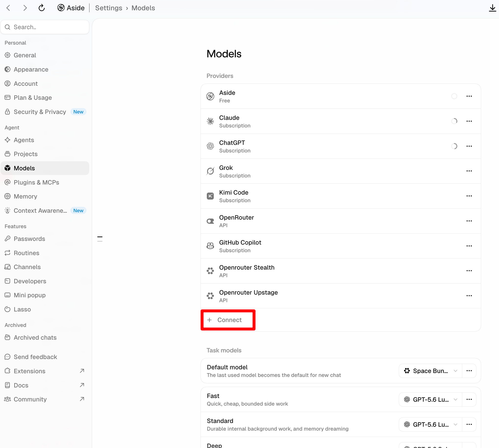The image size is (499, 448).
Task: Click the GitHub Copilot provider logo icon
Action: pos(210,246)
